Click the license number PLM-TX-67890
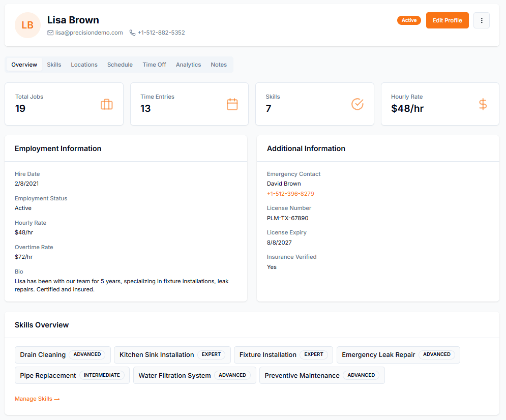Screen dimensions: 506x420 (x=287, y=218)
